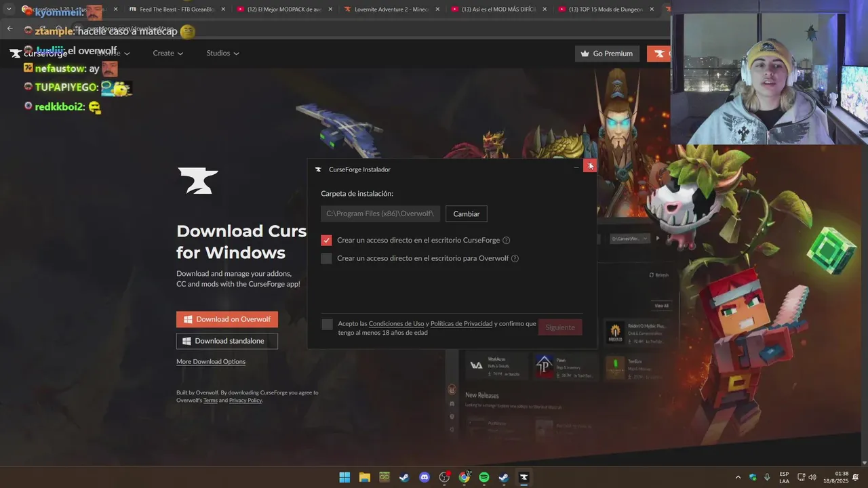
Task: Click the microphone tray icon
Action: coord(767,477)
